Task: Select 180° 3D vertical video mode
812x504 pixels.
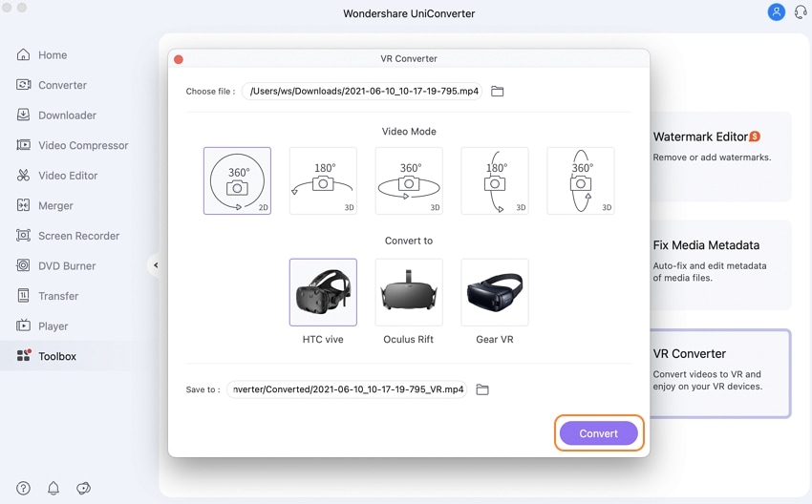Action: (x=495, y=180)
